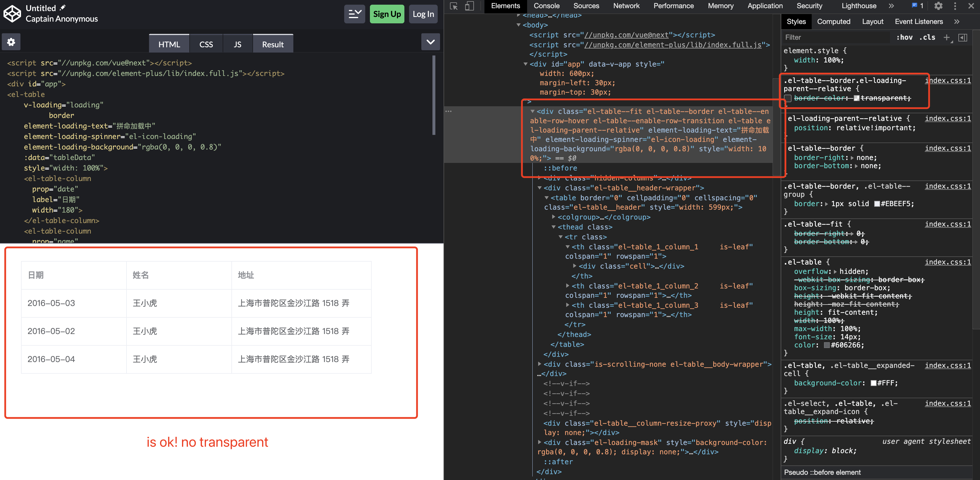Image resolution: width=980 pixels, height=480 pixels.
Task: Click the #EBEEF5 border color swatch
Action: point(877,204)
